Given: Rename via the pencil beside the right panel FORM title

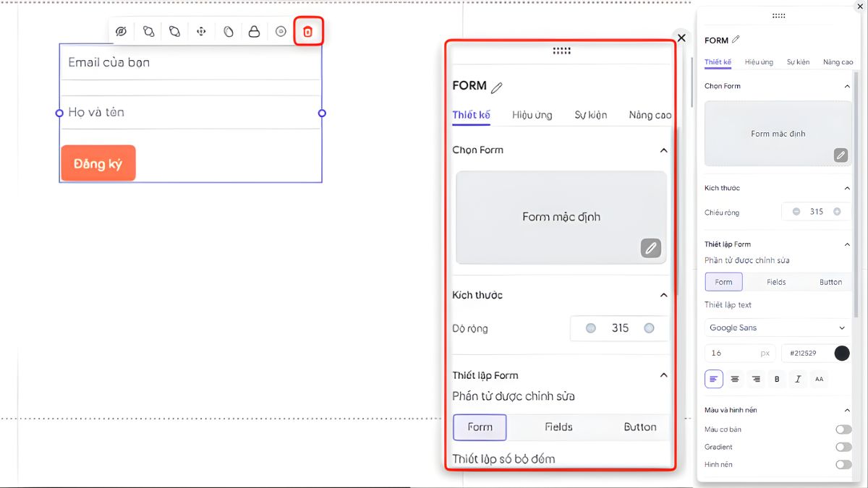Looking at the screenshot, I should click(x=736, y=40).
